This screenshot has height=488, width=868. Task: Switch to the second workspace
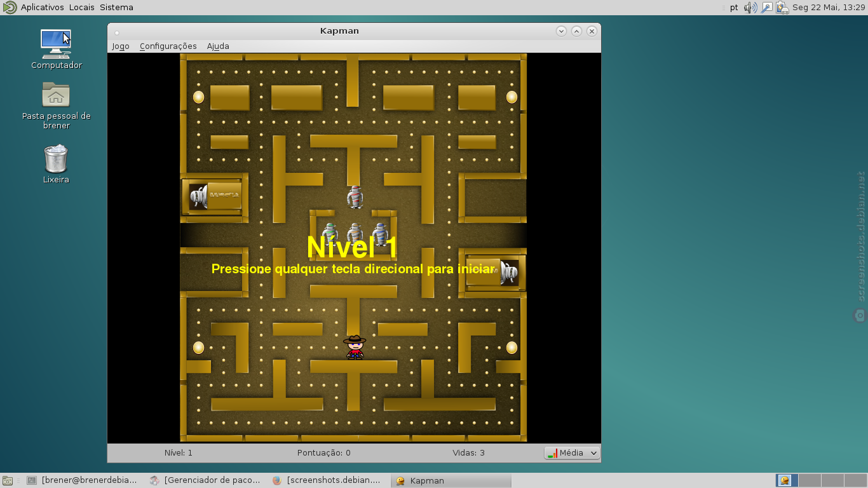pos(810,480)
